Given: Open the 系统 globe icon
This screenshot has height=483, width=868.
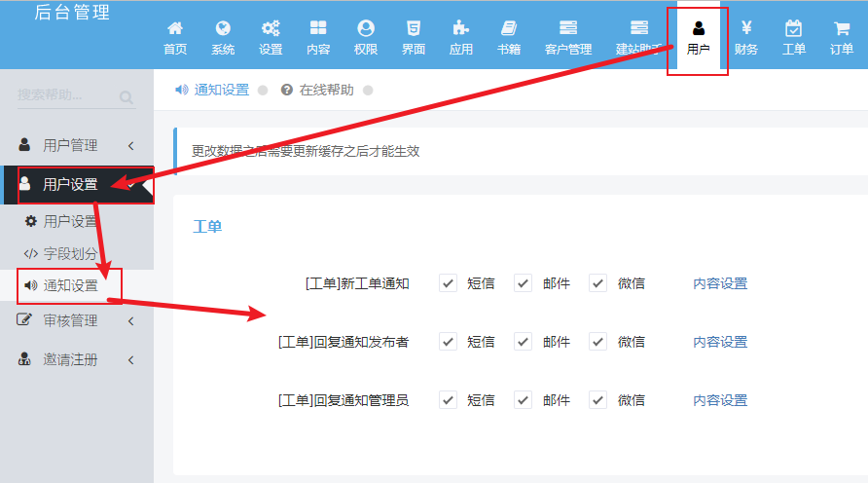Looking at the screenshot, I should pyautogui.click(x=223, y=27).
